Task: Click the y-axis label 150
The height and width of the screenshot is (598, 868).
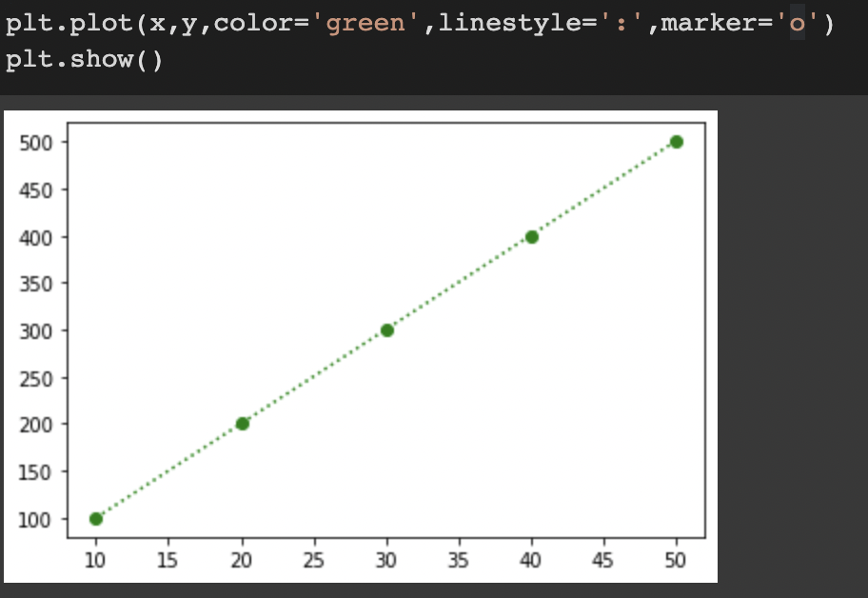Action: (35, 472)
